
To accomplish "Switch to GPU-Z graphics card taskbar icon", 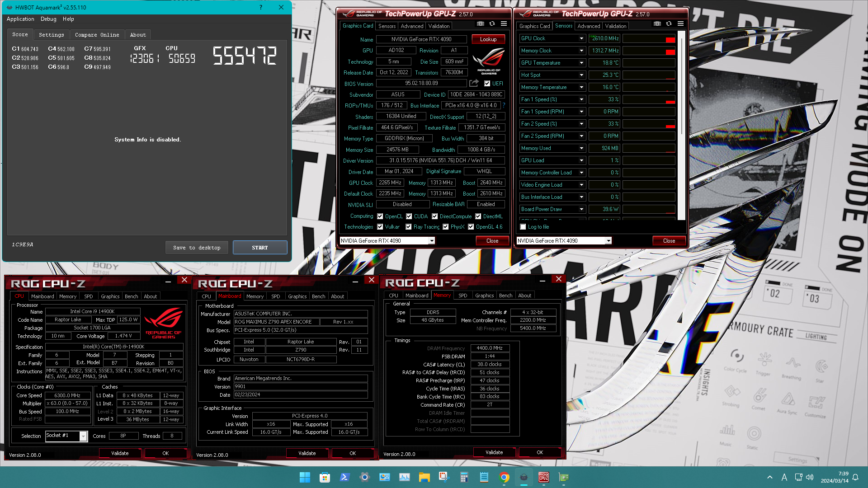I will click(563, 477).
